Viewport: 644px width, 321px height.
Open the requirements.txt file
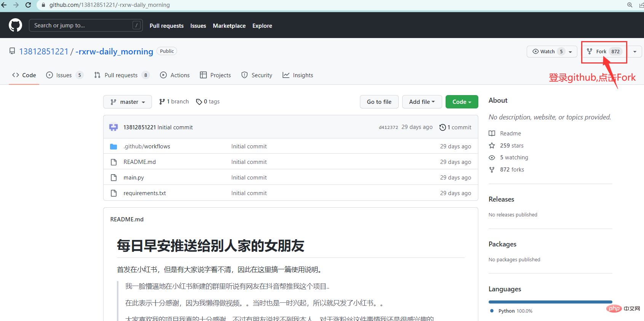point(145,193)
